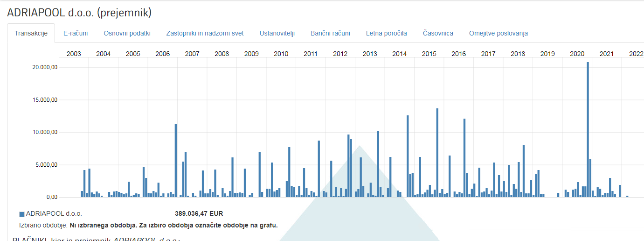Go to the Ustanovitelji tab
Viewport: 644px width, 241px height.
277,33
